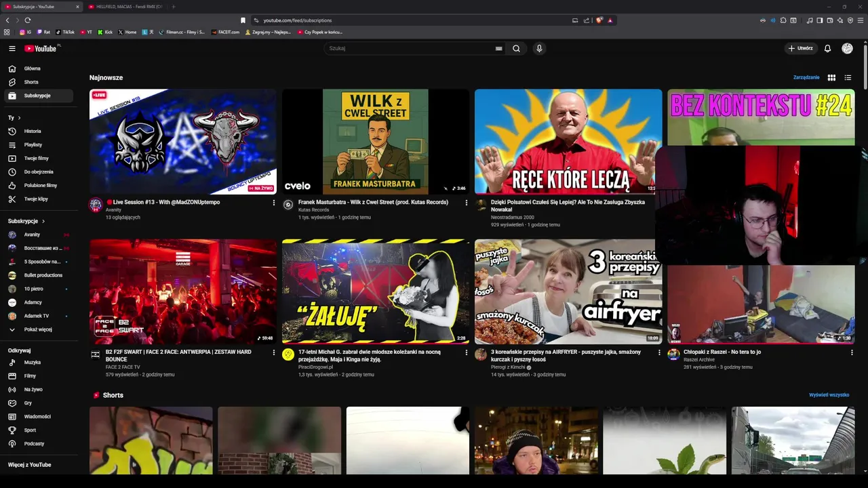The width and height of the screenshot is (868, 488).
Task: Open Wilk z Cwel Street video thumbnail
Action: coord(376,142)
